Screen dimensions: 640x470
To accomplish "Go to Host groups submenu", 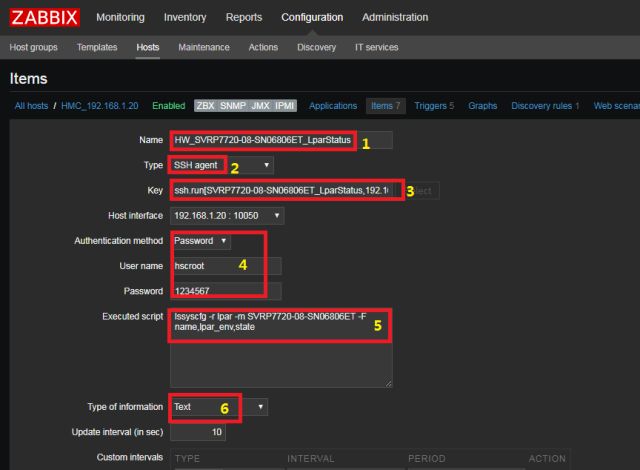I will pos(33,47).
